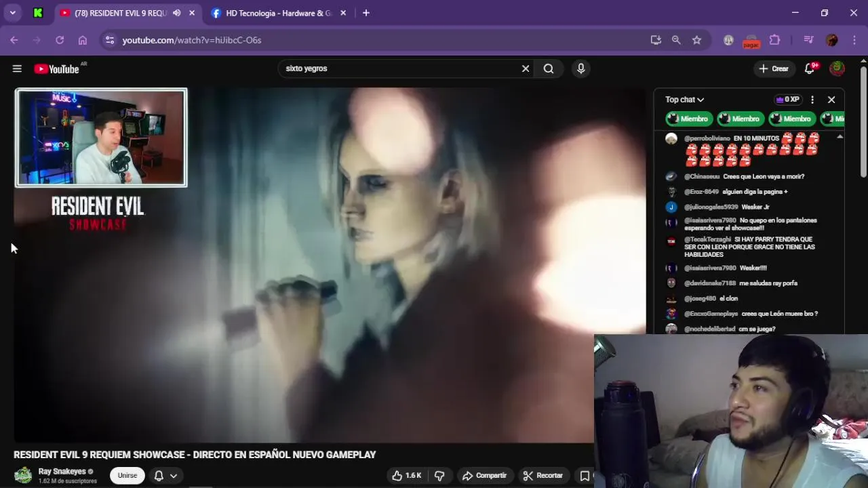Click the URL in address bar
This screenshot has height=488, width=868.
tap(192, 40)
